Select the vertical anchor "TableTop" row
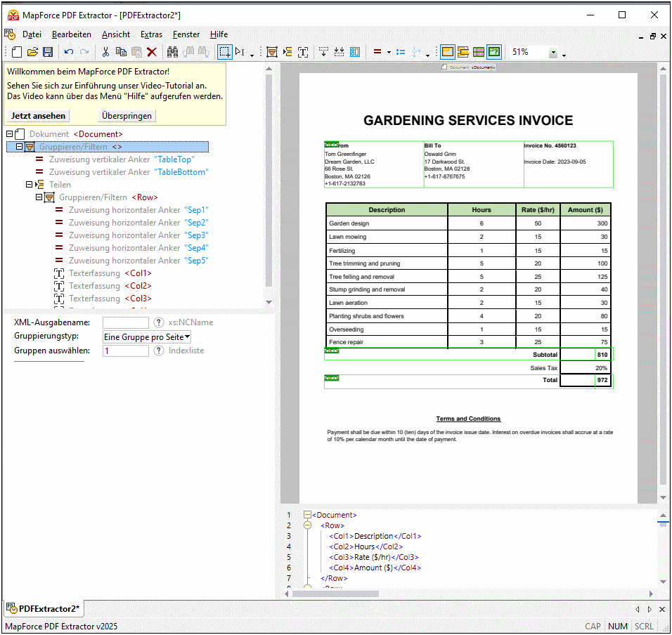The image size is (672, 635). 115,159
